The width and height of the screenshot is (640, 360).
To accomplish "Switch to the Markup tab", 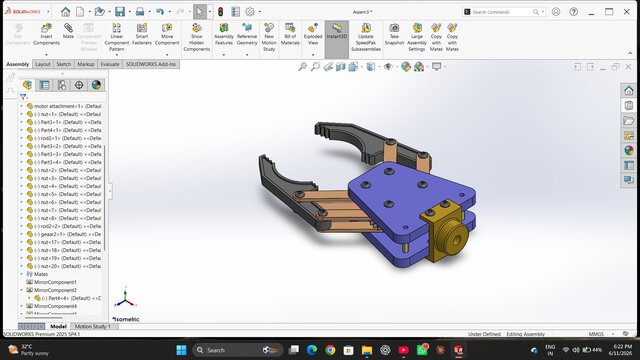I will tap(86, 64).
